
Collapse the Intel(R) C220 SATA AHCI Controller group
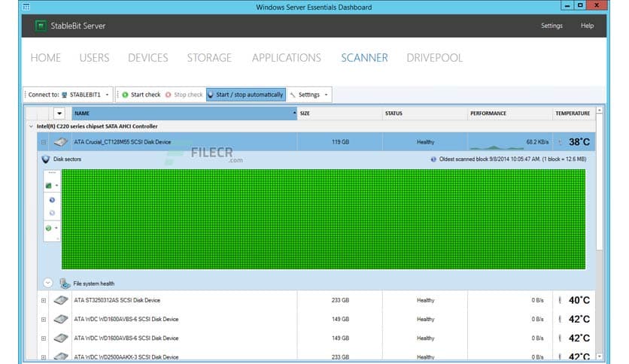[31, 126]
